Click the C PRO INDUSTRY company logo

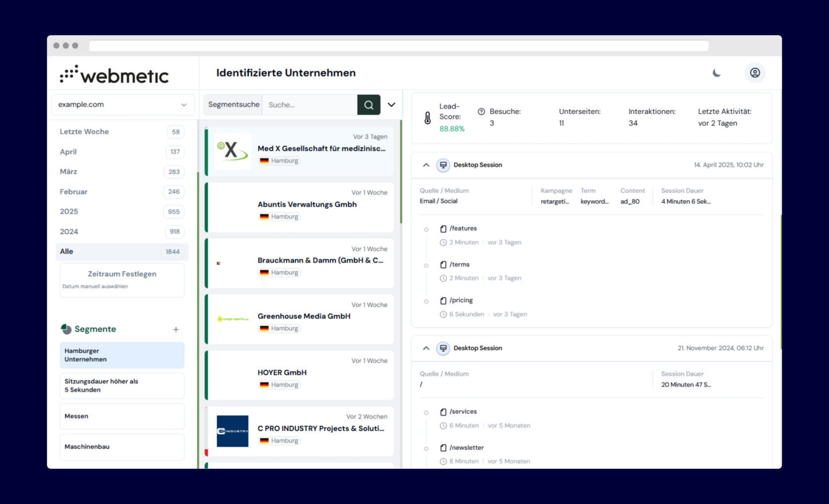[232, 431]
